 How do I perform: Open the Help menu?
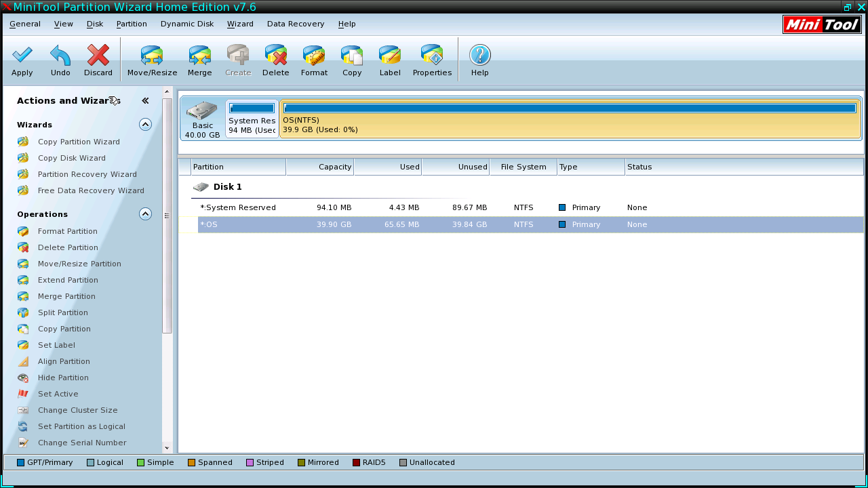click(x=347, y=24)
